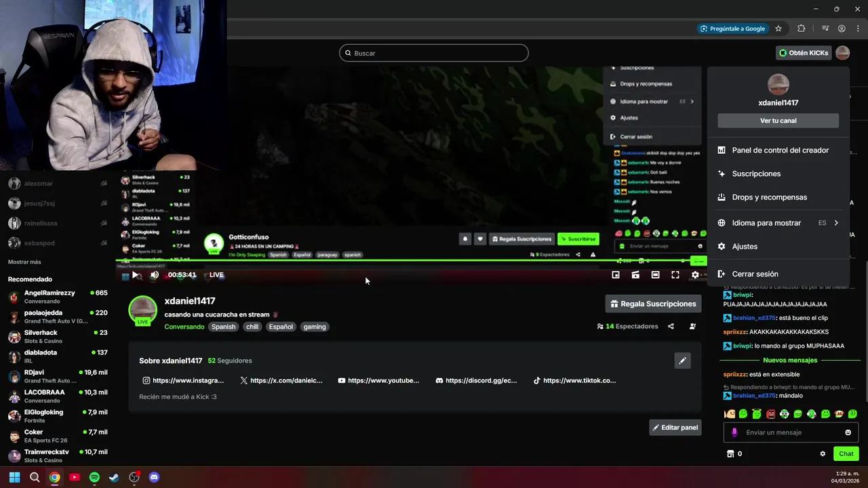Open LACOBRAAA channel in the Recomendado list
Viewport: 868px width, 488px height.
coord(58,396)
